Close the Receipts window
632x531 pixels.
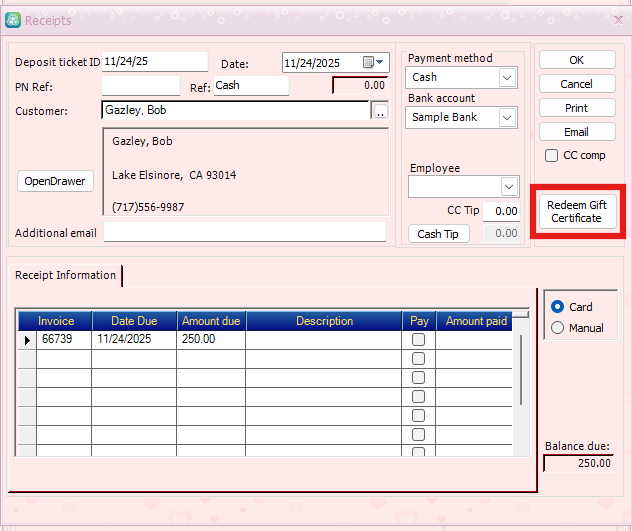point(617,19)
